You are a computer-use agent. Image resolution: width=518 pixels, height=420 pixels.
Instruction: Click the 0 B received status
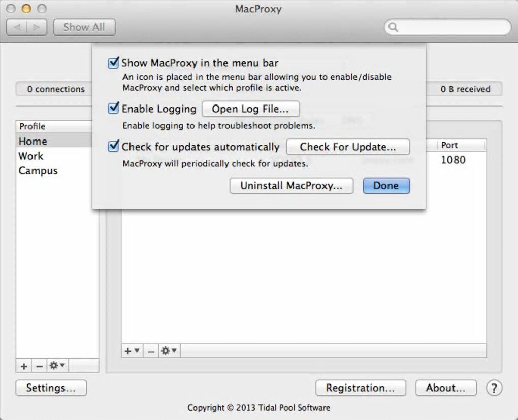point(465,89)
